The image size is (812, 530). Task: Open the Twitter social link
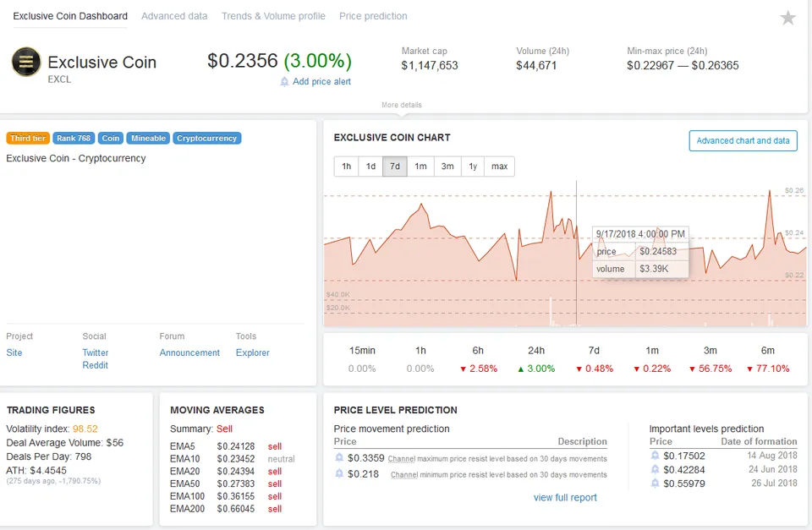coord(96,352)
